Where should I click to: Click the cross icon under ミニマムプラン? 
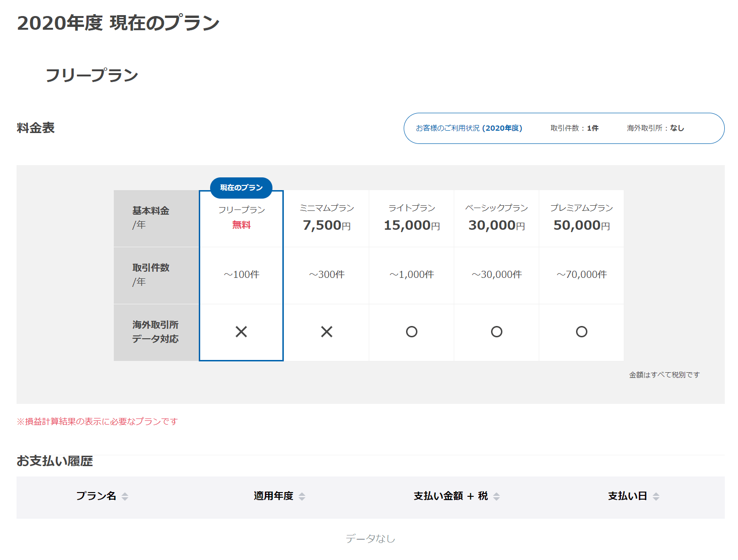coord(327,332)
